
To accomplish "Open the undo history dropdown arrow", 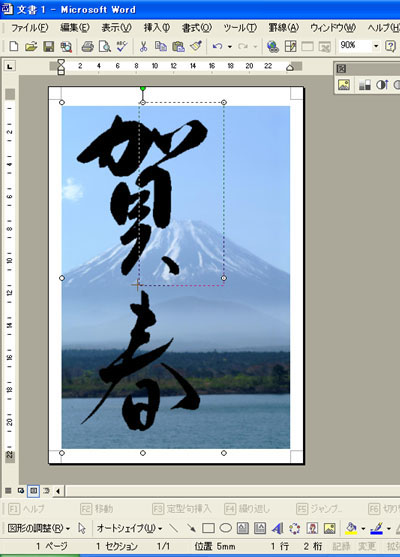I will click(229, 47).
